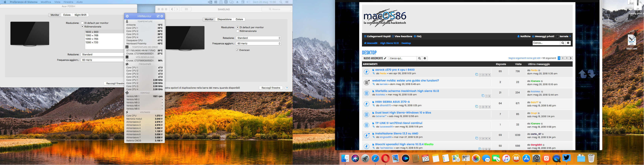Screen dimensions: 644x165
Task: Click help question mark in SAMSUNG window
Action: [287, 88]
